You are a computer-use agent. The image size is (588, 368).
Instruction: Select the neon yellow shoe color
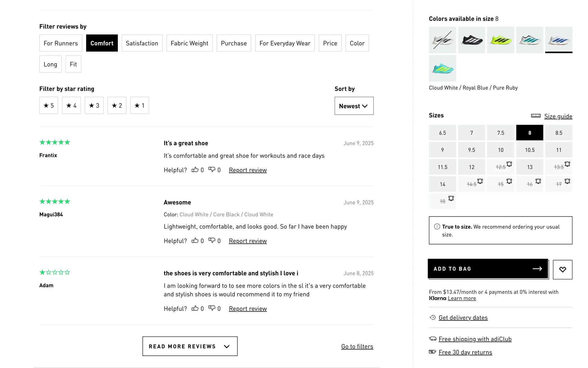500,40
